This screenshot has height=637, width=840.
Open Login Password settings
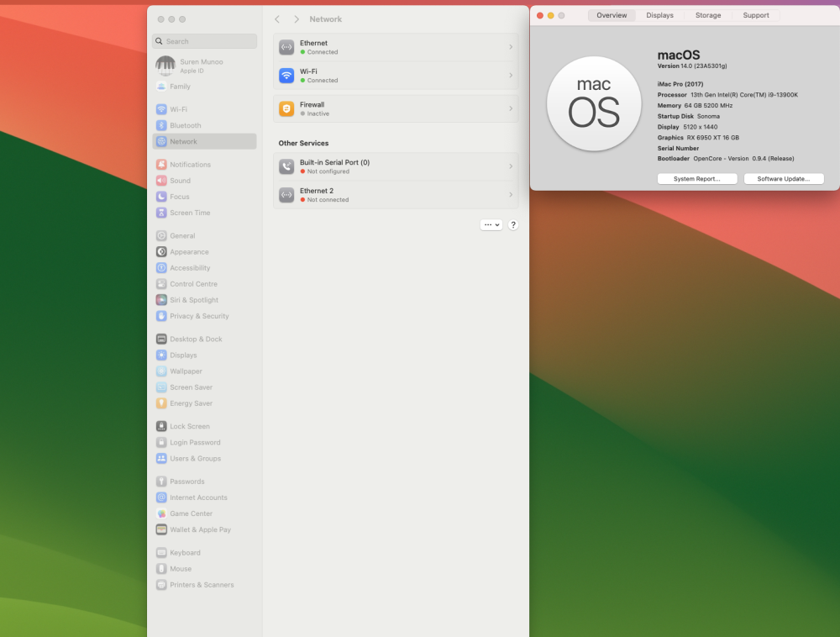(204, 443)
